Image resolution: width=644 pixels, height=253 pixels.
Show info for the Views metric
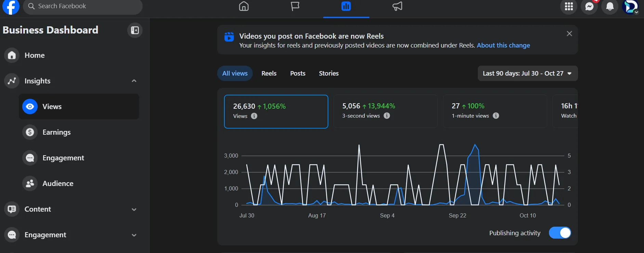click(254, 116)
